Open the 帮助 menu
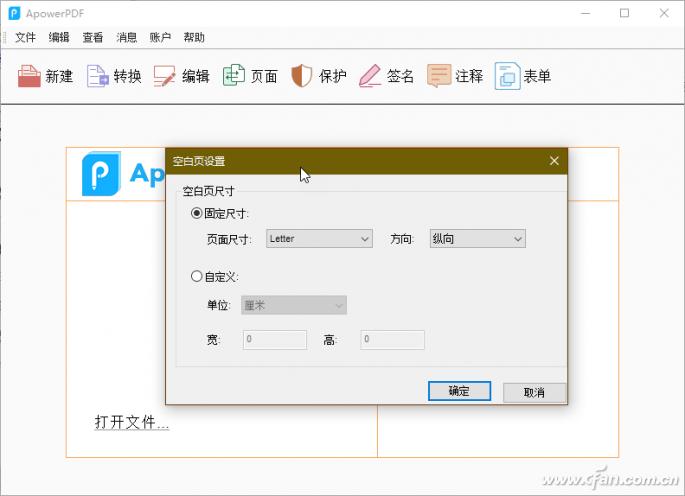 coord(194,38)
